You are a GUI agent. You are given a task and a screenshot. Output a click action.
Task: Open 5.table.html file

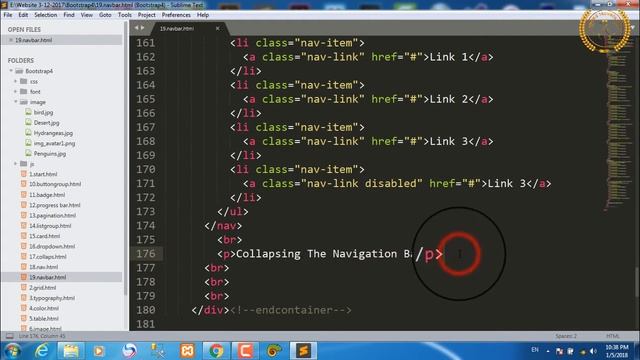pyautogui.click(x=44, y=318)
